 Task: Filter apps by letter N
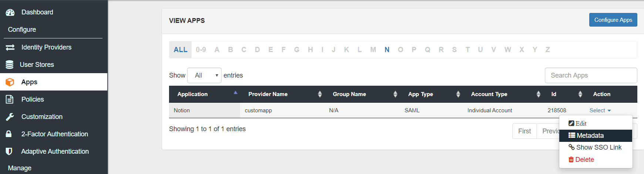click(x=387, y=50)
